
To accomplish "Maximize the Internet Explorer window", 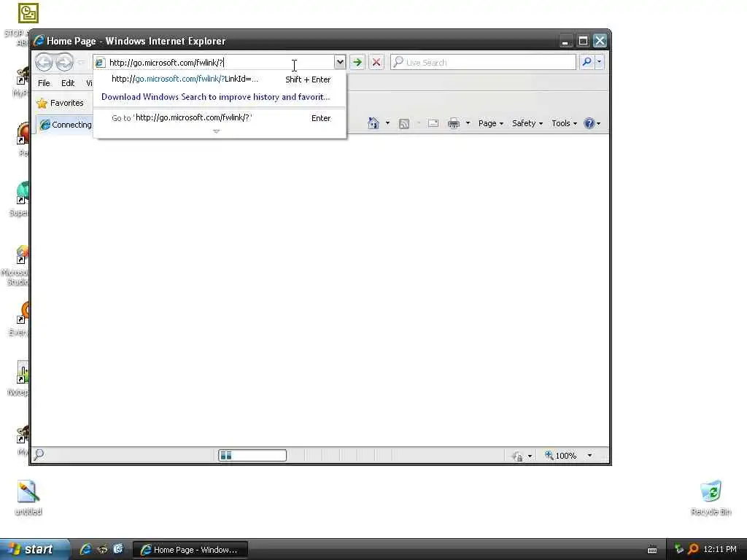I will [583, 41].
